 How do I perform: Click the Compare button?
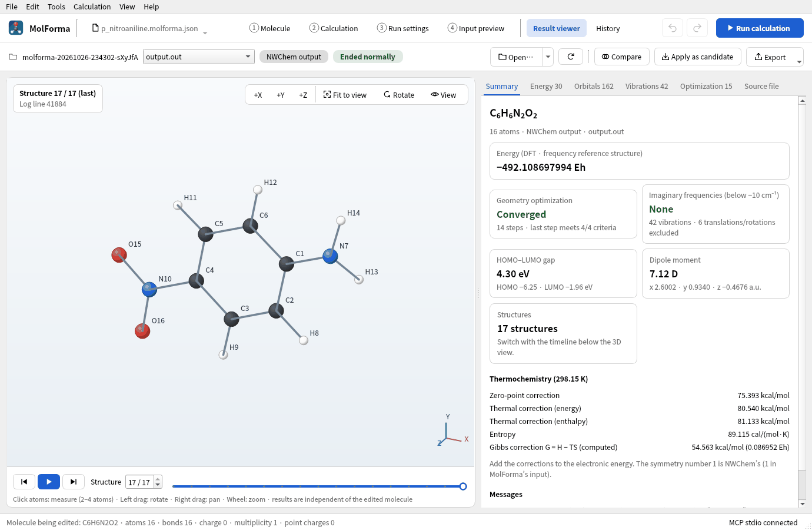(x=622, y=57)
